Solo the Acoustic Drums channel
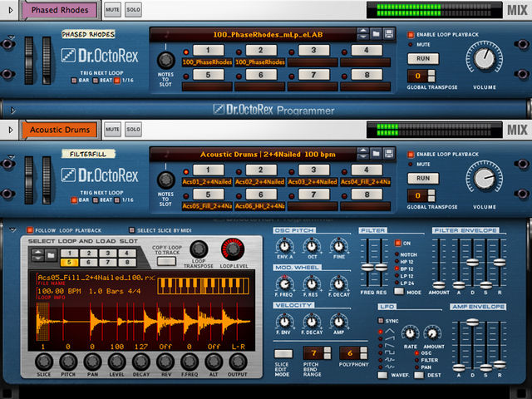Image resolution: width=532 pixels, height=399 pixels. pos(133,130)
